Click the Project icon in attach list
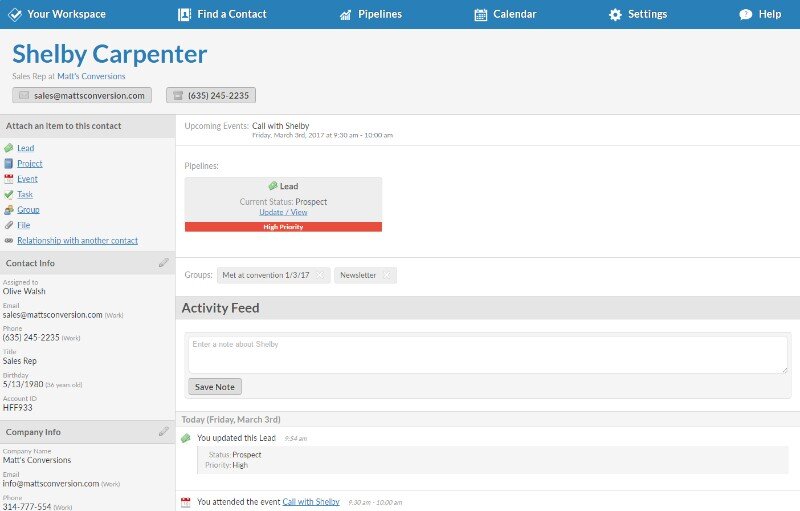Screen dimensions: 800x511 point(8,164)
